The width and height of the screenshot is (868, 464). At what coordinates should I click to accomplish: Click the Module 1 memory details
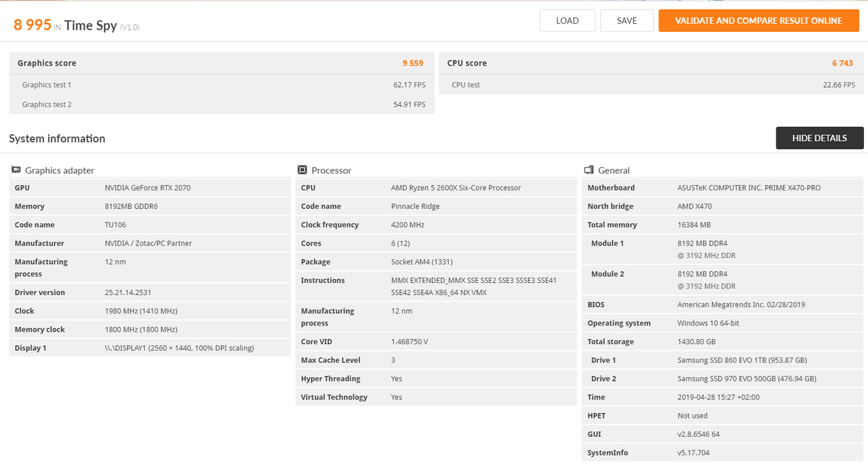pyautogui.click(x=707, y=249)
